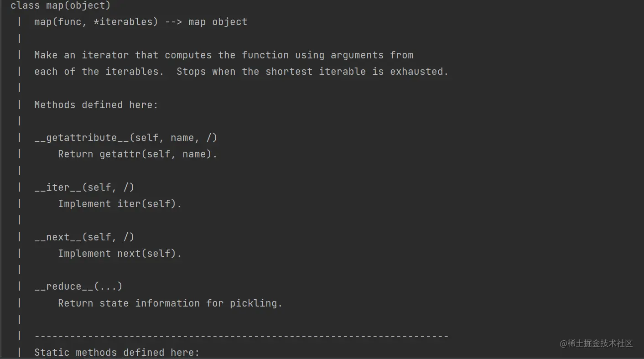Click the "__reduce__(...)" method line
Viewport: 644px width, 359px height.
78,286
